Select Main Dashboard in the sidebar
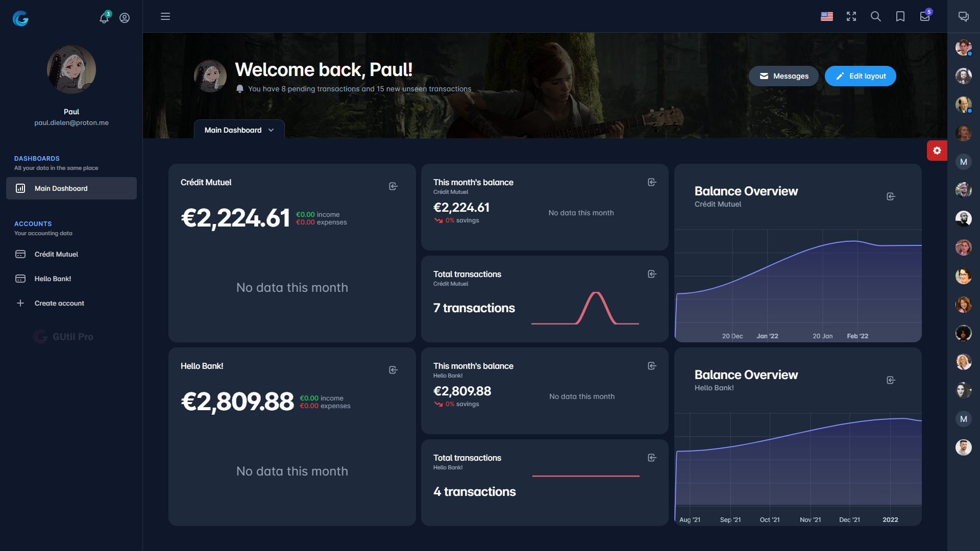 click(x=71, y=188)
